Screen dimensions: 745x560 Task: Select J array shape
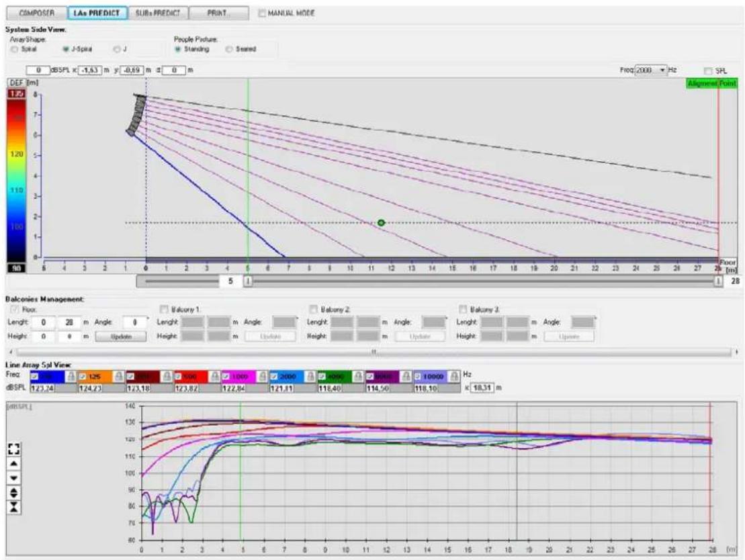tap(116, 50)
